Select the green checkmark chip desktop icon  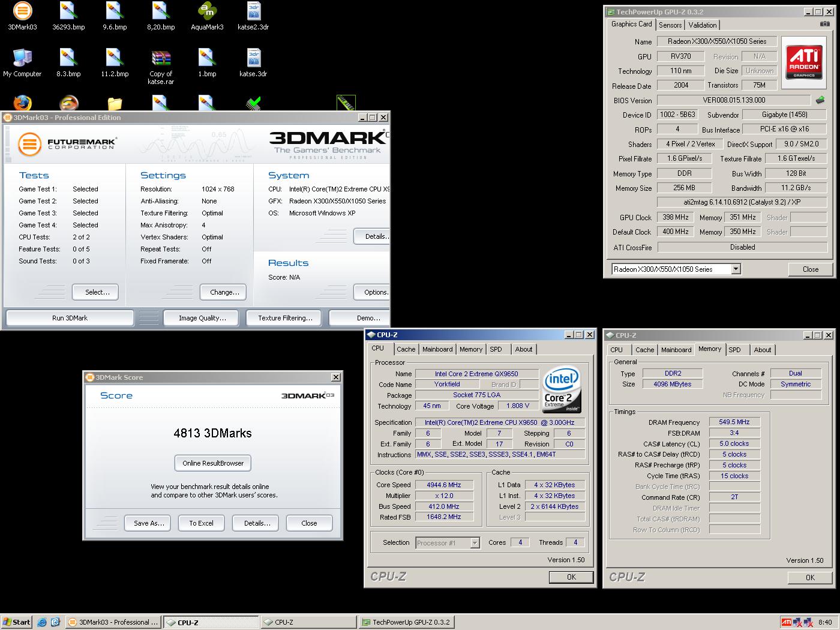(253, 103)
